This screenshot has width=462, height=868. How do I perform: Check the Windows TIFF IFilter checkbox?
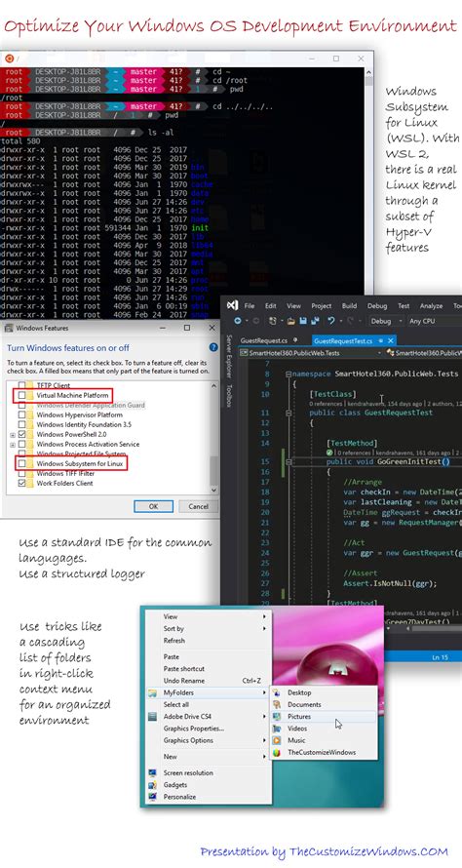(x=22, y=473)
